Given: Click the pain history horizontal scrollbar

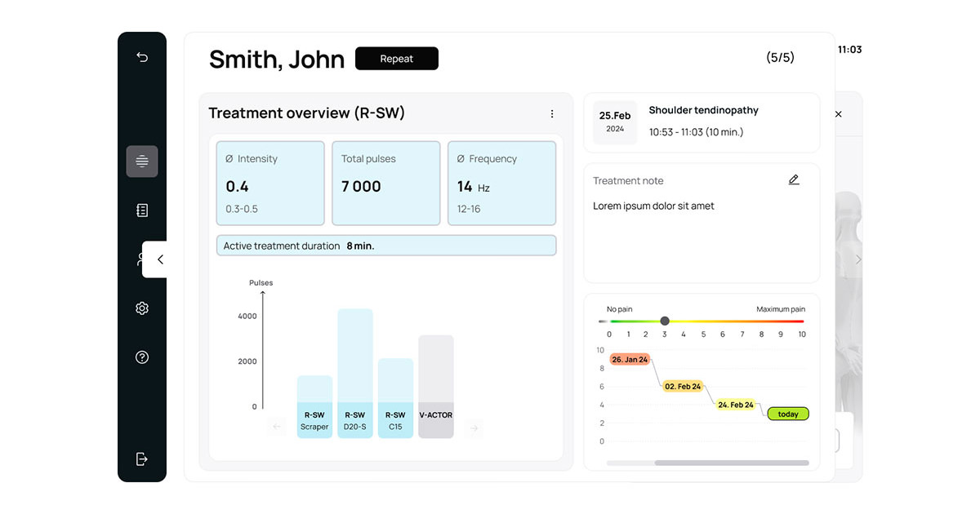Looking at the screenshot, I should pos(732,463).
